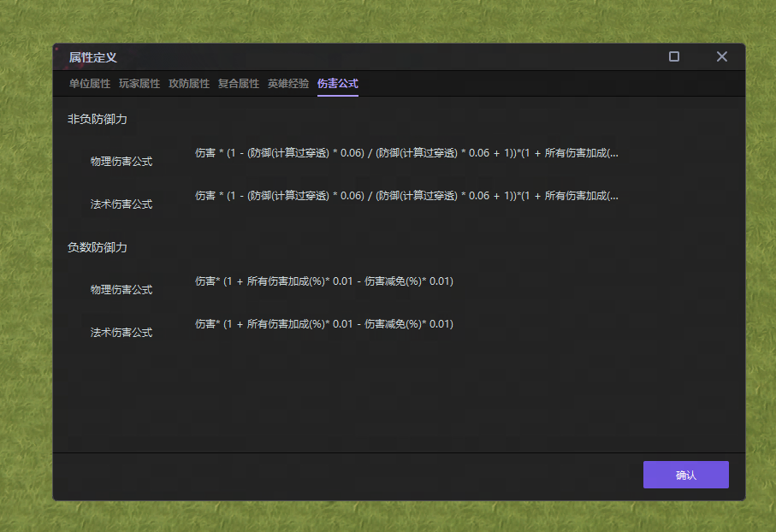Click the 物理伤害公式 label in the first section
This screenshot has height=532, width=776.
pyautogui.click(x=120, y=161)
